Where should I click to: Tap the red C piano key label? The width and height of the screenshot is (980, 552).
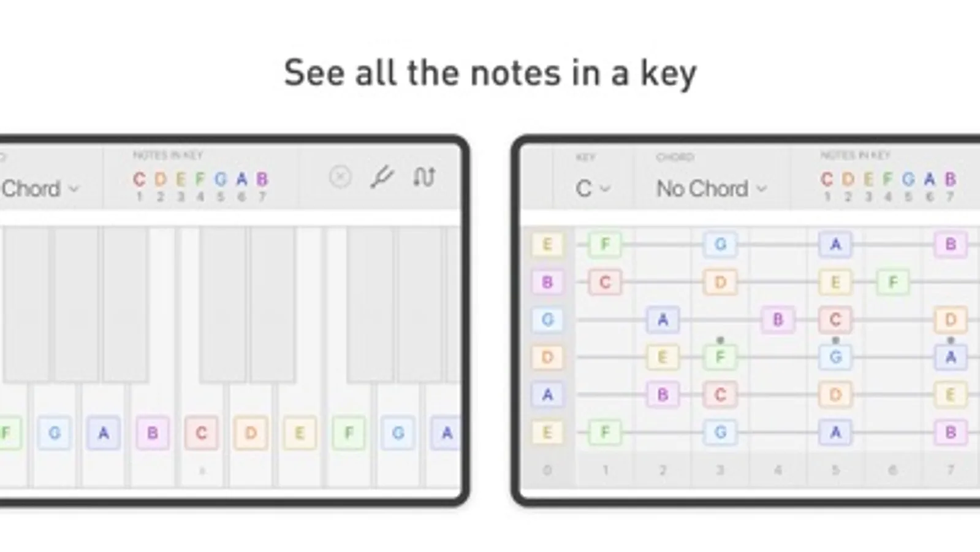(201, 433)
